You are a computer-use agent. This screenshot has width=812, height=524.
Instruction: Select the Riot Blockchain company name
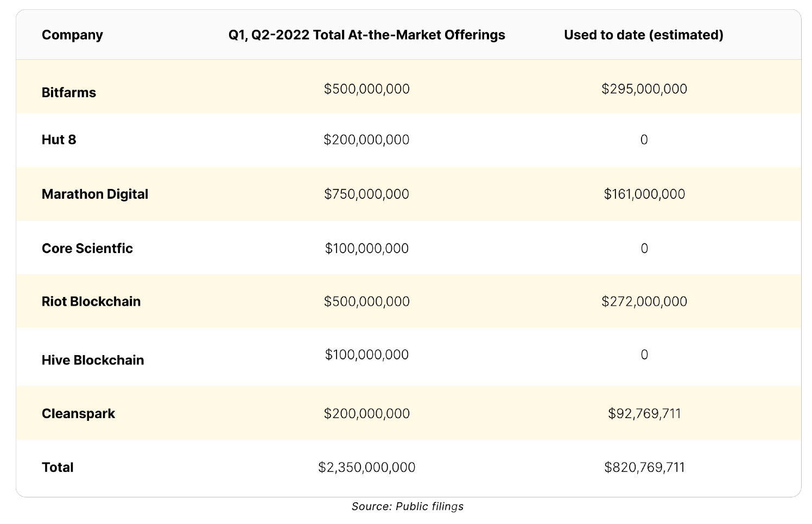coord(91,301)
